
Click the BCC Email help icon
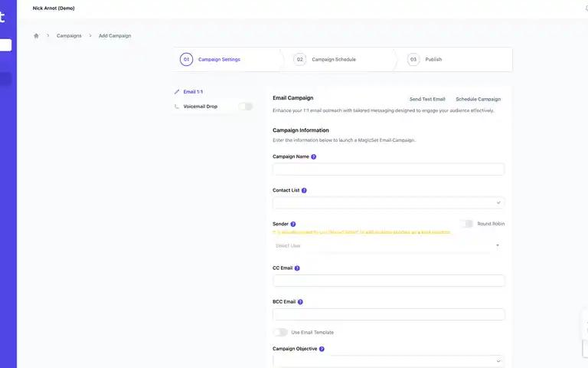(x=300, y=302)
